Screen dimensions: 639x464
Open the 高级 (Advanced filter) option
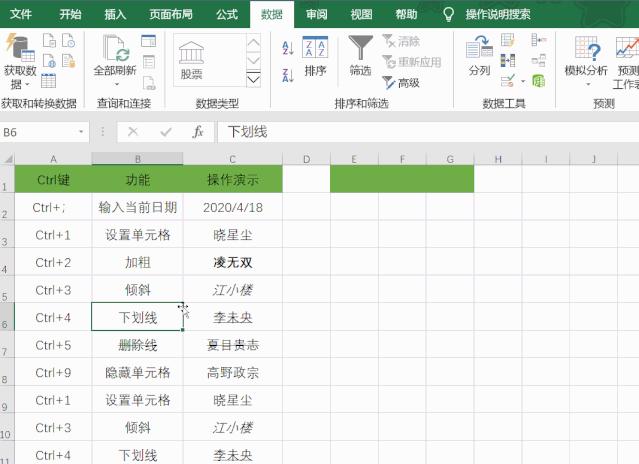pyautogui.click(x=401, y=83)
